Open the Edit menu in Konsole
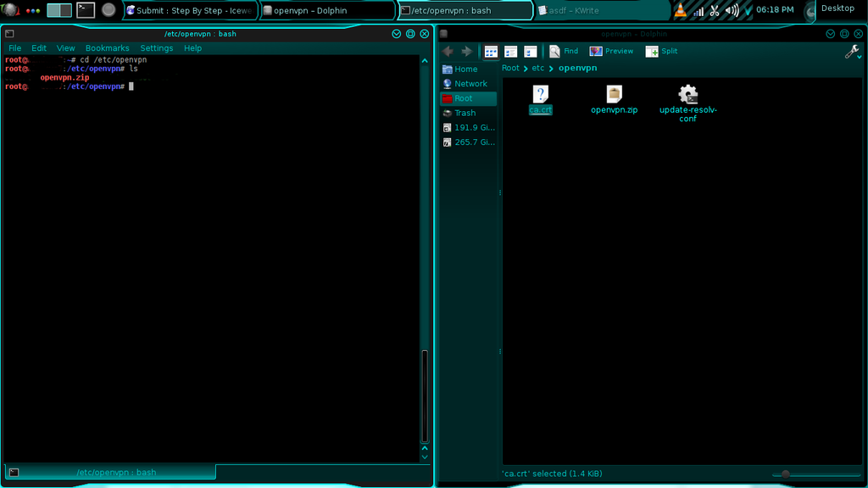The image size is (868, 488). pos(39,48)
